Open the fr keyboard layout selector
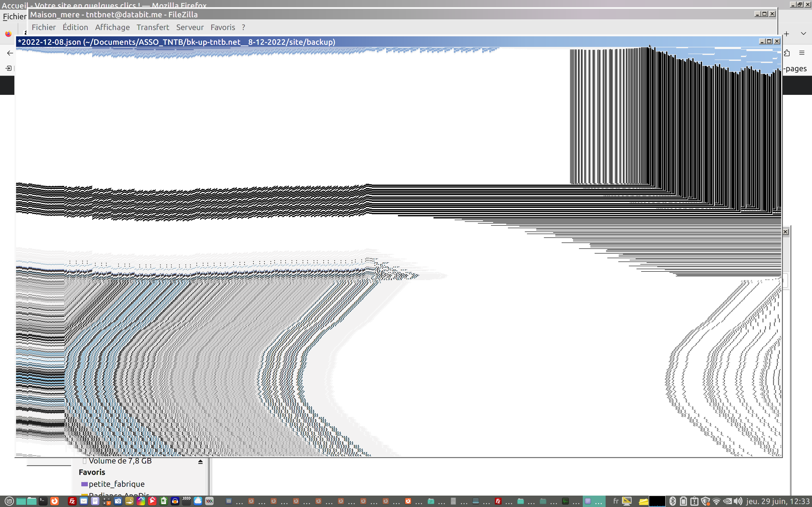Viewport: 812px width, 507px height. 616,501
